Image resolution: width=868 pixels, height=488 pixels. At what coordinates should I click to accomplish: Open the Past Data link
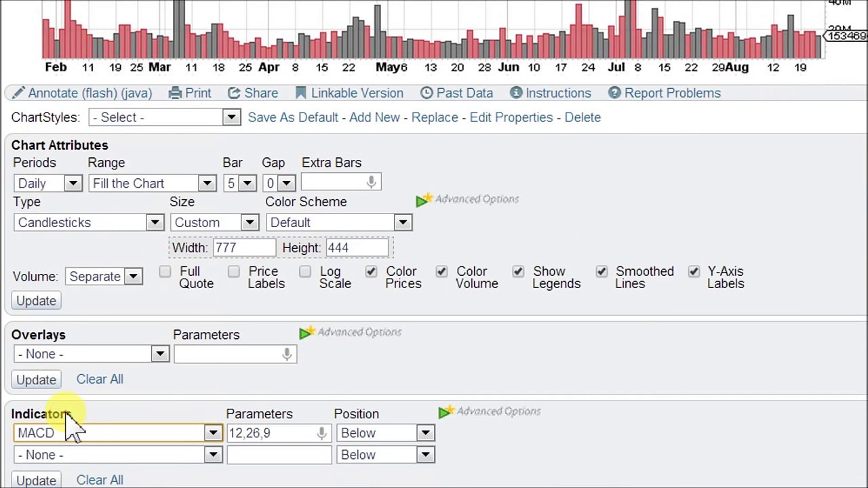[465, 93]
